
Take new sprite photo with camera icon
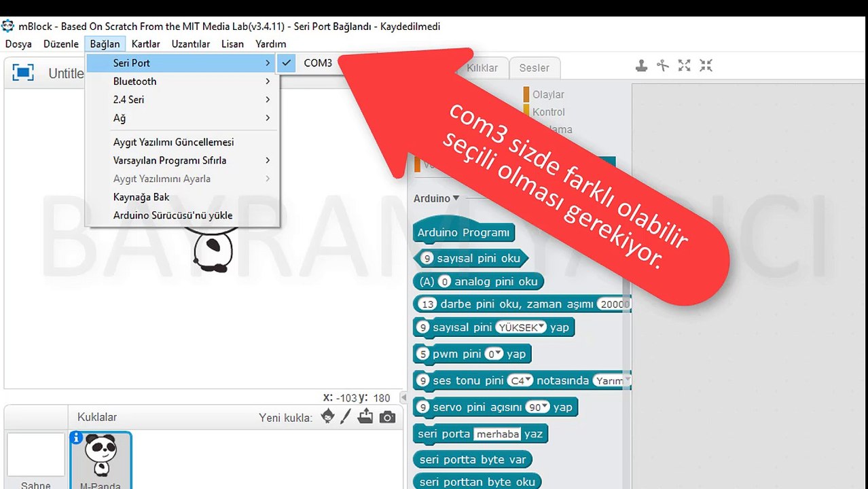click(x=387, y=417)
